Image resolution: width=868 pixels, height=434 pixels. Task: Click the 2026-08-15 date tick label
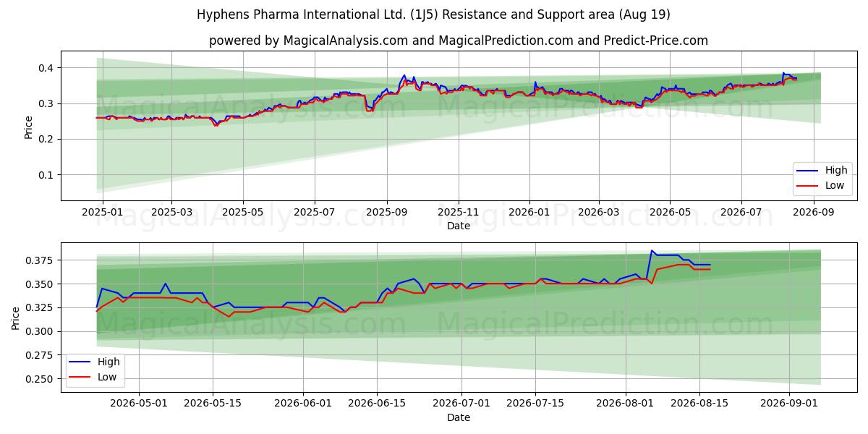tap(699, 404)
